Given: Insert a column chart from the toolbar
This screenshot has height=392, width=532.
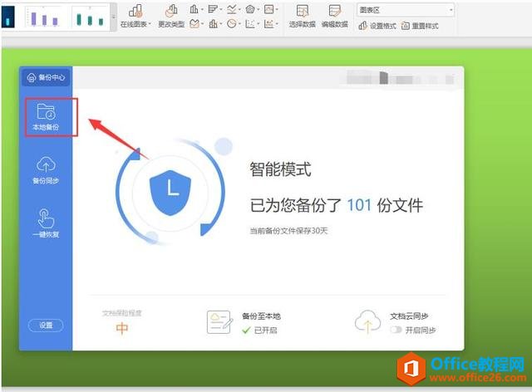Looking at the screenshot, I should pos(194,9).
